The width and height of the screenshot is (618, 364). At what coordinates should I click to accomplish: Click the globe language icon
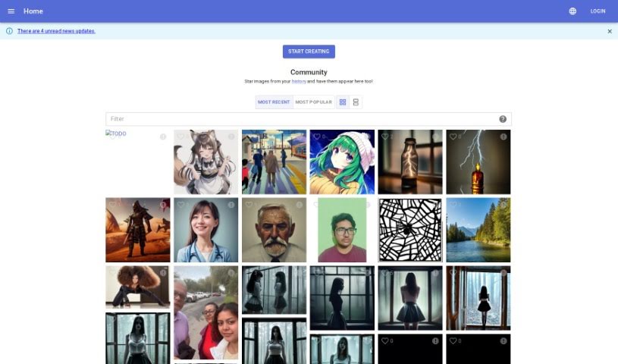[x=573, y=11]
